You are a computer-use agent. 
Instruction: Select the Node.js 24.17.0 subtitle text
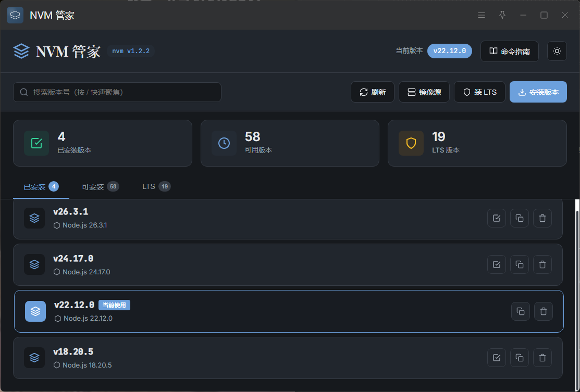tap(86, 272)
